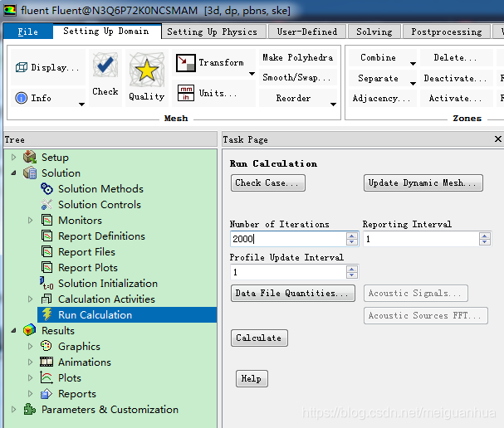This screenshot has height=428, width=504.
Task: Select Solution Methods in the tree
Action: [x=100, y=189]
